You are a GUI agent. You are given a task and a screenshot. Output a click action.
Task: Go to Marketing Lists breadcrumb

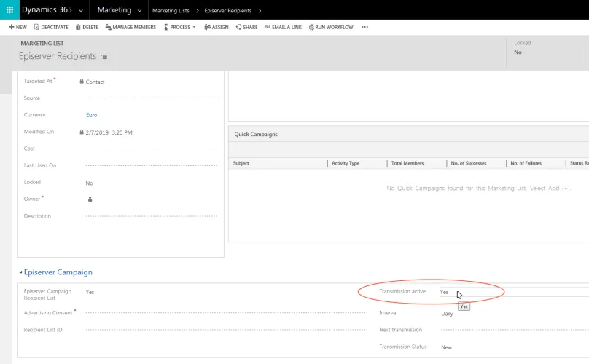171,10
